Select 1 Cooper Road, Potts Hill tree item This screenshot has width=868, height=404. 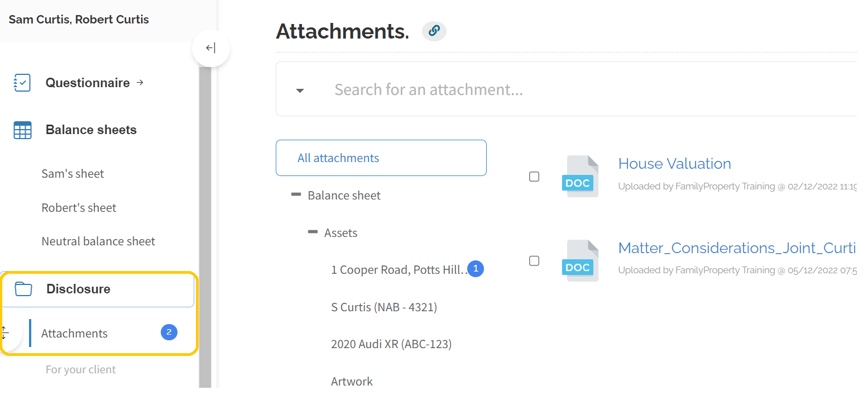(400, 270)
